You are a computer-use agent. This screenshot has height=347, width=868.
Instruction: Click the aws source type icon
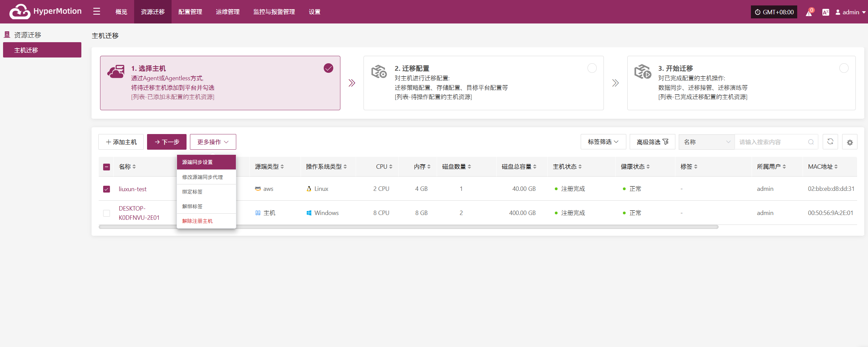[x=258, y=188]
